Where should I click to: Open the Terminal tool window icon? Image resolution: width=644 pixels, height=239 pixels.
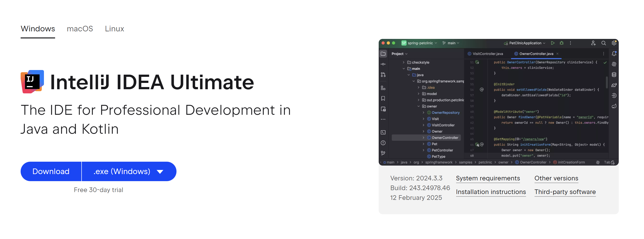(x=383, y=132)
